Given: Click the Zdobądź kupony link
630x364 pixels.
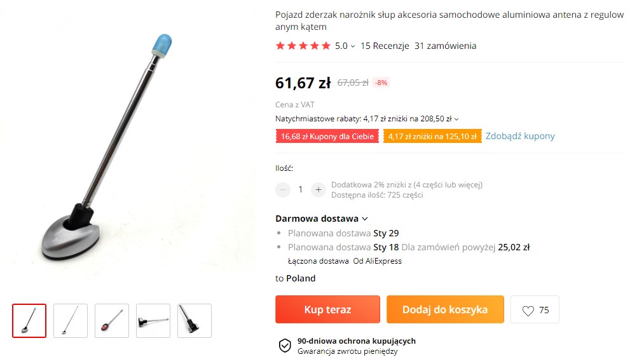Looking at the screenshot, I should pos(520,136).
